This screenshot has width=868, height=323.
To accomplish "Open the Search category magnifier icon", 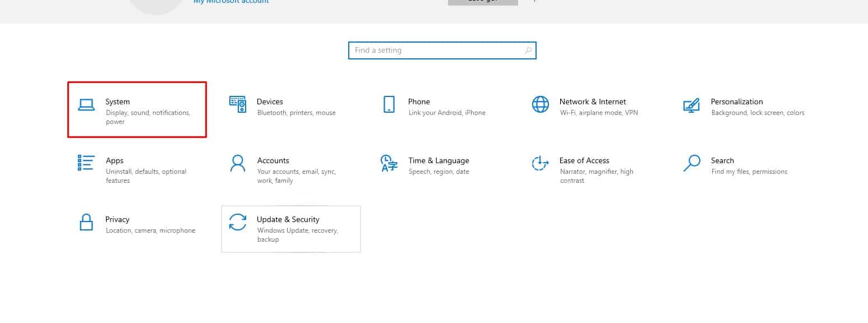I will [x=692, y=163].
